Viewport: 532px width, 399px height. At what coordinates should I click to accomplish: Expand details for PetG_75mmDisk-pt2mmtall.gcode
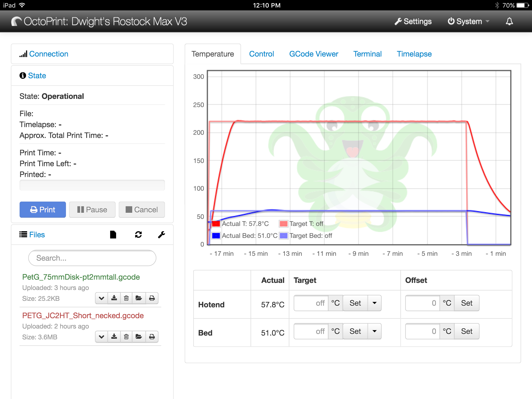click(x=102, y=298)
